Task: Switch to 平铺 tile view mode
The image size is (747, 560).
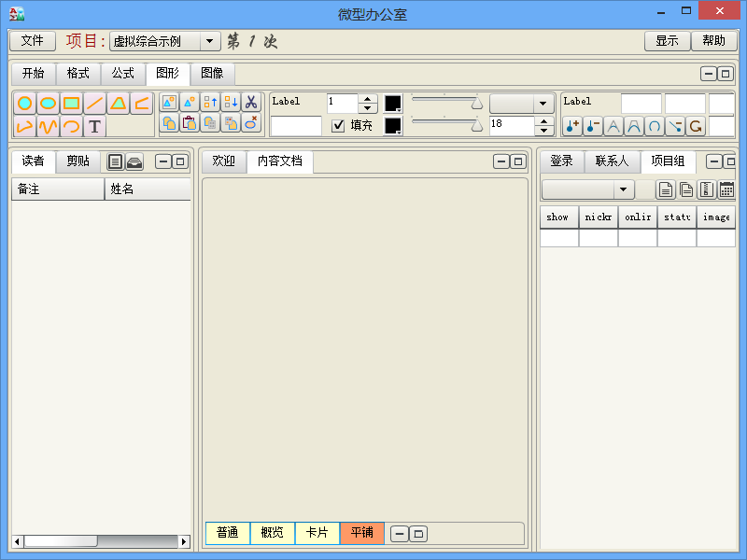Action: tap(362, 532)
